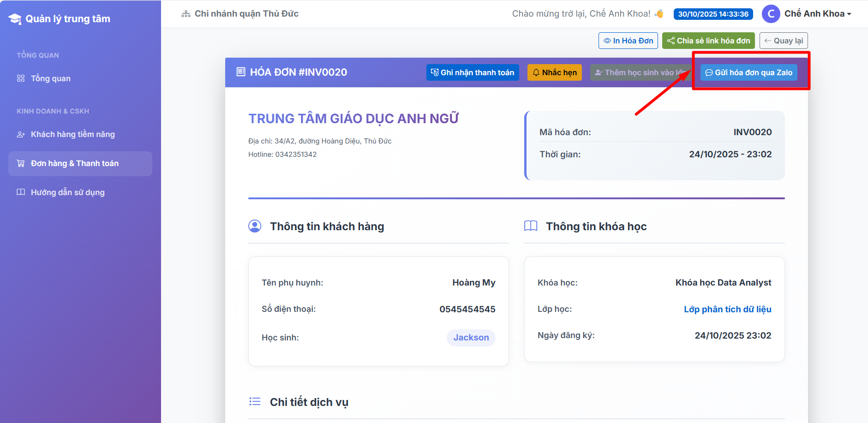Go to Đơn hàng & Thanh toán
Viewport: 868px width, 423px height.
pos(75,164)
